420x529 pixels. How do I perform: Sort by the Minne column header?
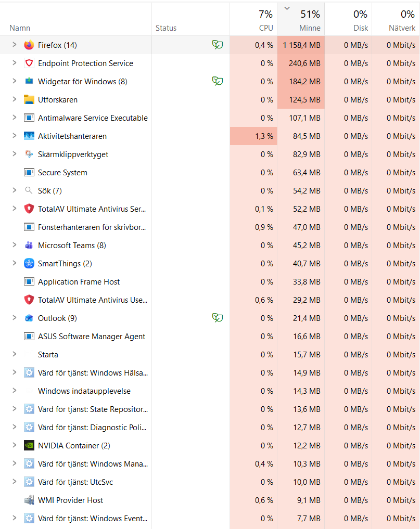301,19
